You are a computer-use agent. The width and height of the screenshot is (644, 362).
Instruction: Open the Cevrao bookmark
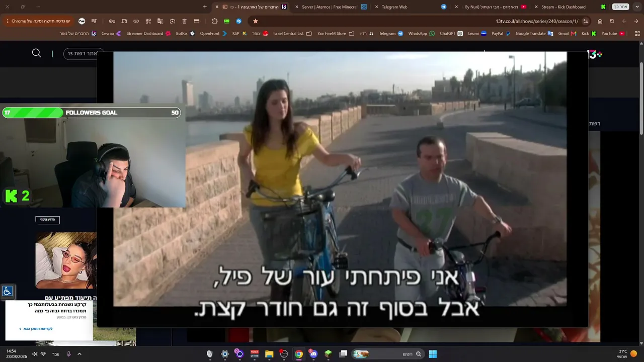point(111,34)
